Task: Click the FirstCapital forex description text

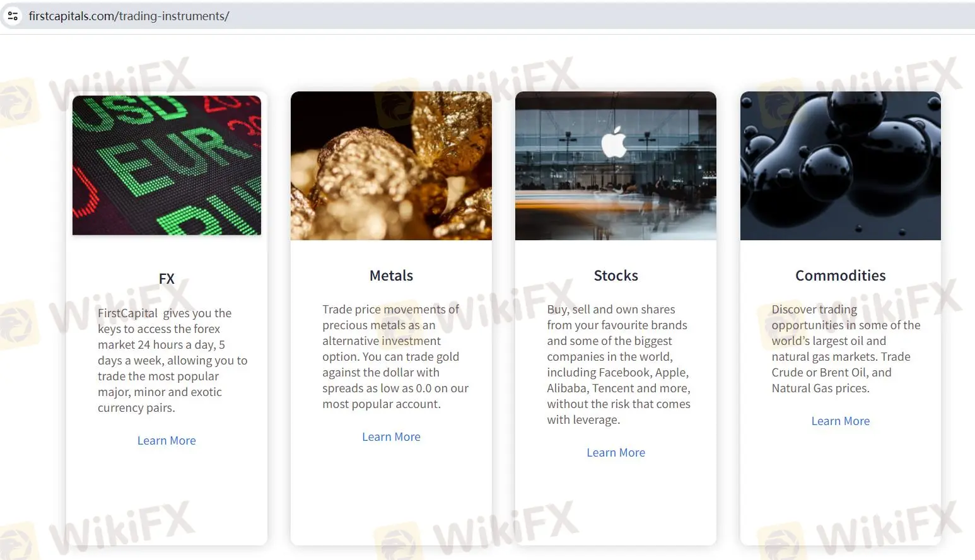Action: (x=173, y=361)
